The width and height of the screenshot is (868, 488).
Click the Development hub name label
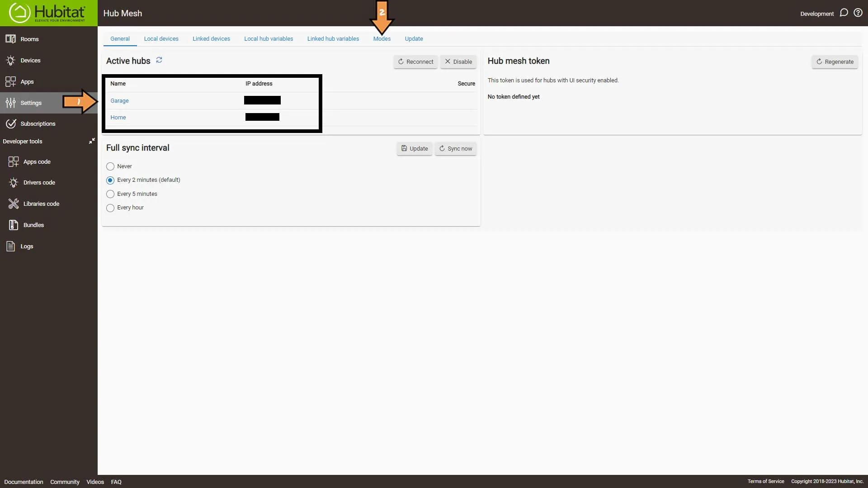[x=817, y=14]
